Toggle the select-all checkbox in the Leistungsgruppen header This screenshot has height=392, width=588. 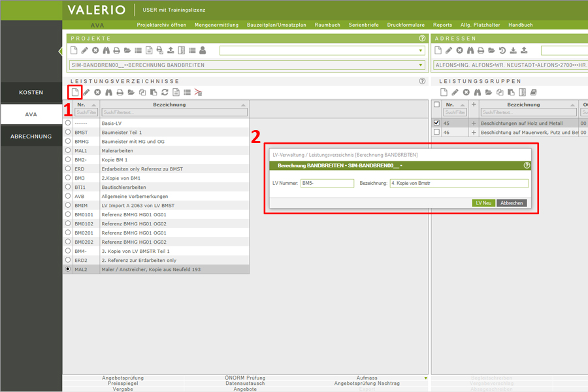coord(436,105)
